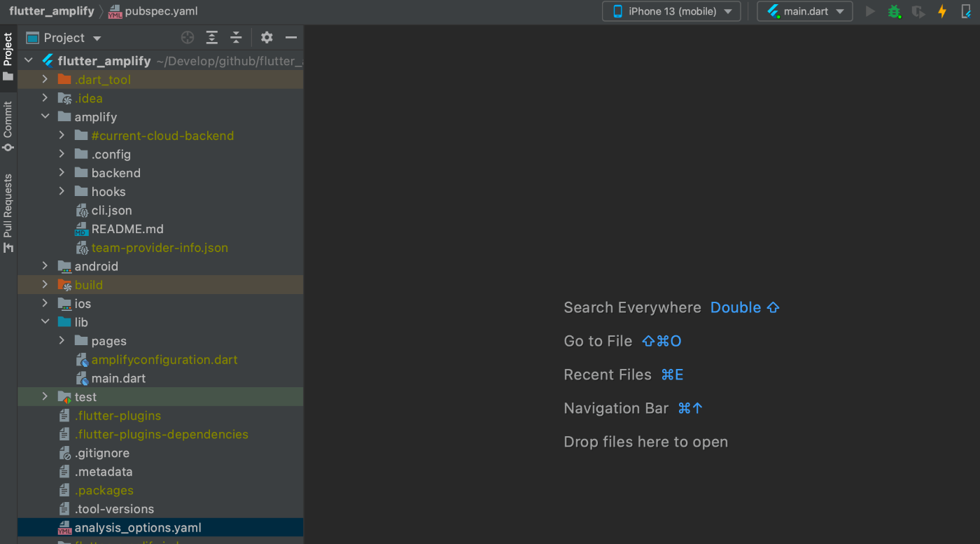Image resolution: width=980 pixels, height=544 pixels.
Task: Expand the pages folder
Action: pos(62,341)
